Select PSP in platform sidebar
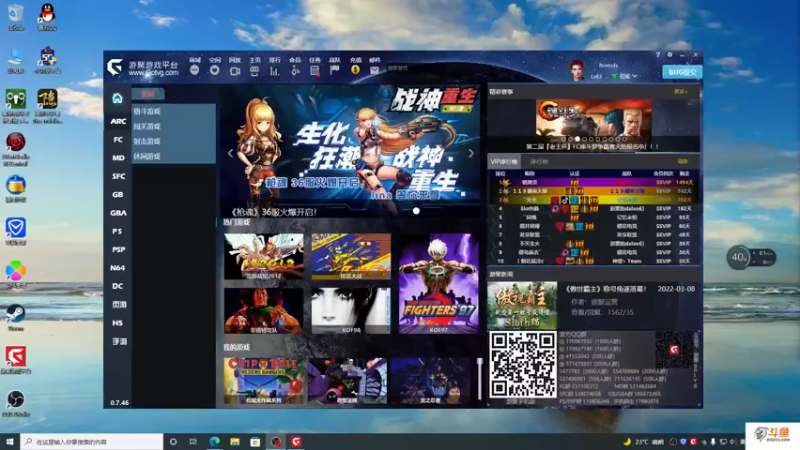This screenshot has height=450, width=800. pyautogui.click(x=118, y=249)
